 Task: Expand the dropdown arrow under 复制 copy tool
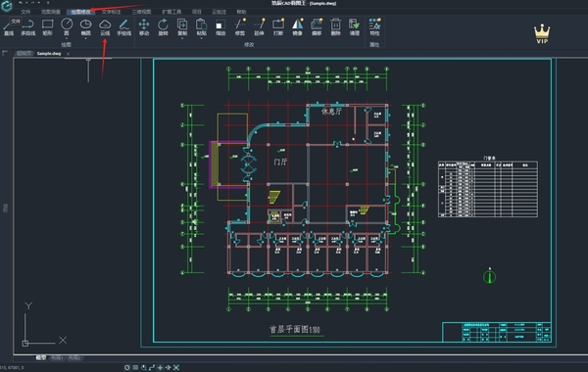[182, 38]
